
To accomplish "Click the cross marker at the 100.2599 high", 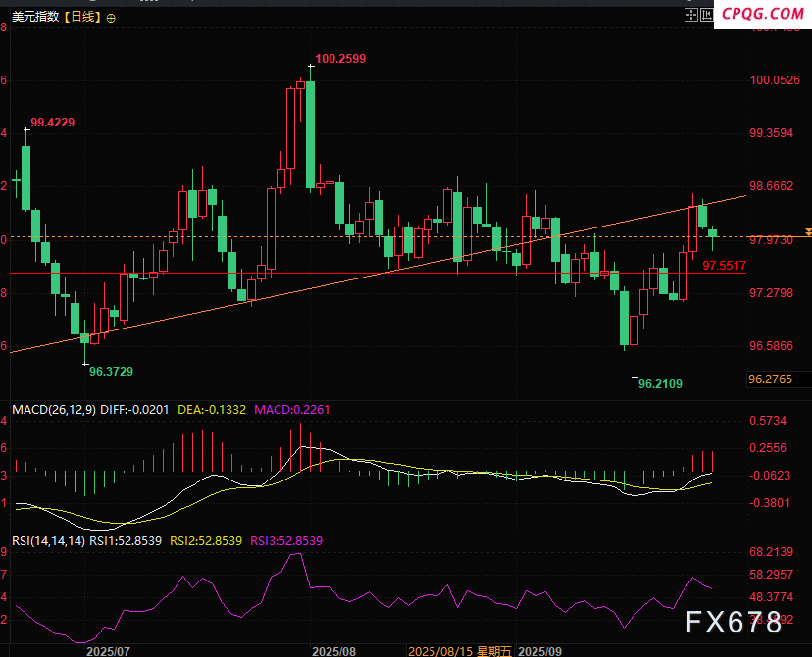I will 311,66.
